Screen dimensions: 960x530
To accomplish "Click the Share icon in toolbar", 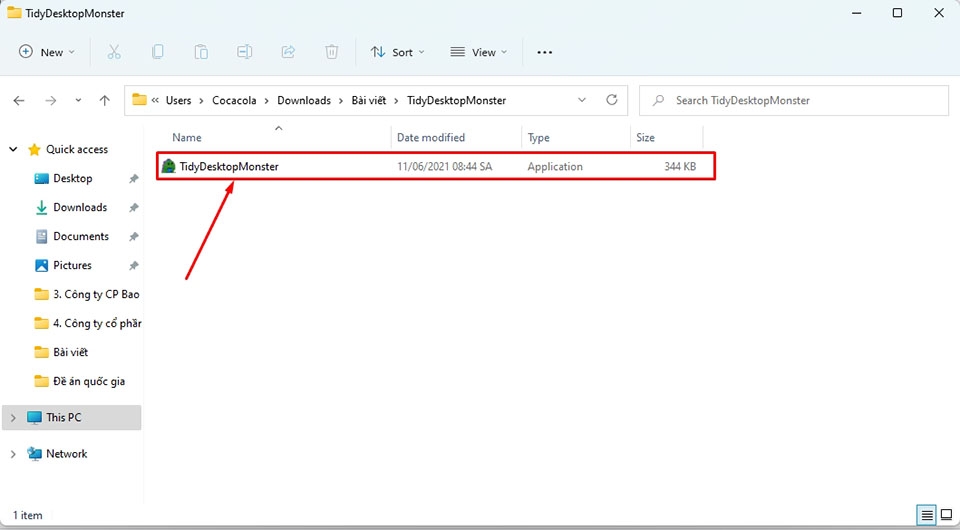I will [x=288, y=52].
